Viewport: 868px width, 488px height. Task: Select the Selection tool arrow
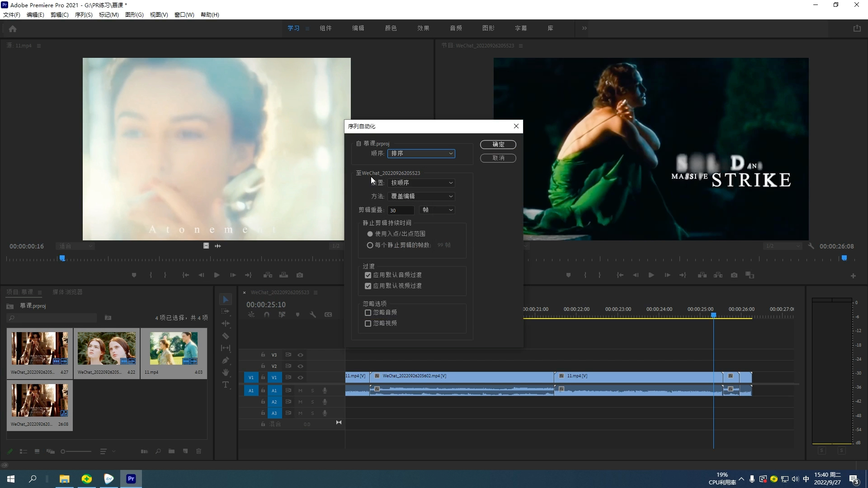point(226,300)
